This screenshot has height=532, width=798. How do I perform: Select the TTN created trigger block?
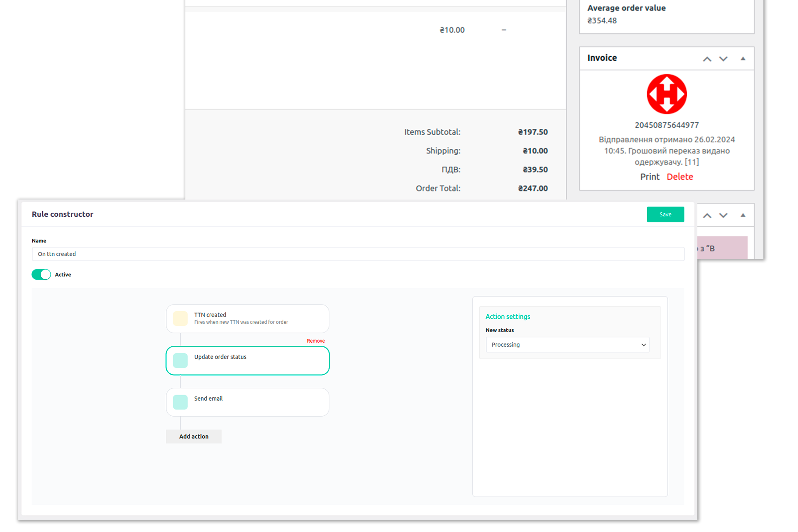tap(257, 318)
